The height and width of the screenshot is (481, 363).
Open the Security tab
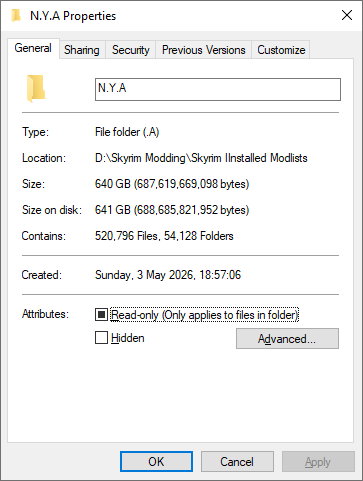click(130, 50)
